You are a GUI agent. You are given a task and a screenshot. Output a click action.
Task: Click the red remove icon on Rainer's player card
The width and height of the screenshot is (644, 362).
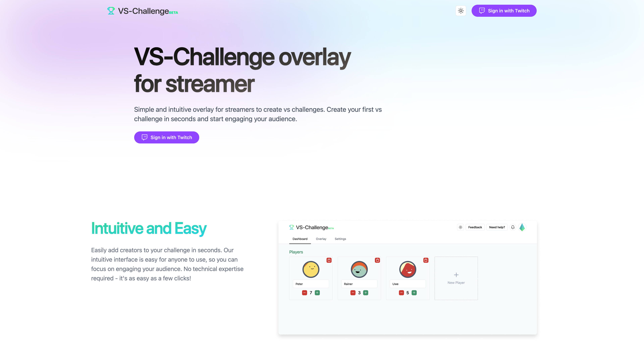tap(377, 260)
